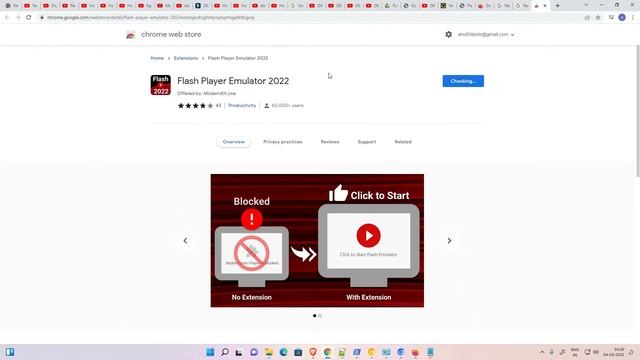
Task: Click the users count person icon
Action: tap(267, 106)
